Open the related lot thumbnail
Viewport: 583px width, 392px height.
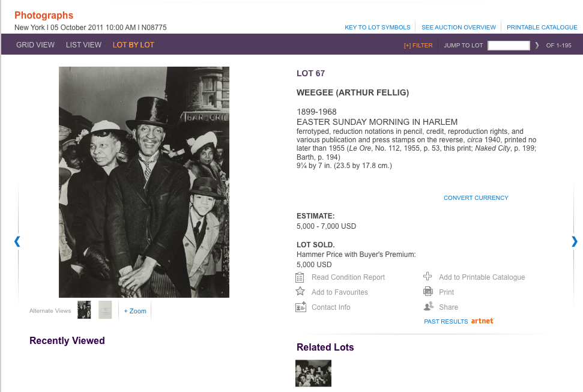pos(313,373)
